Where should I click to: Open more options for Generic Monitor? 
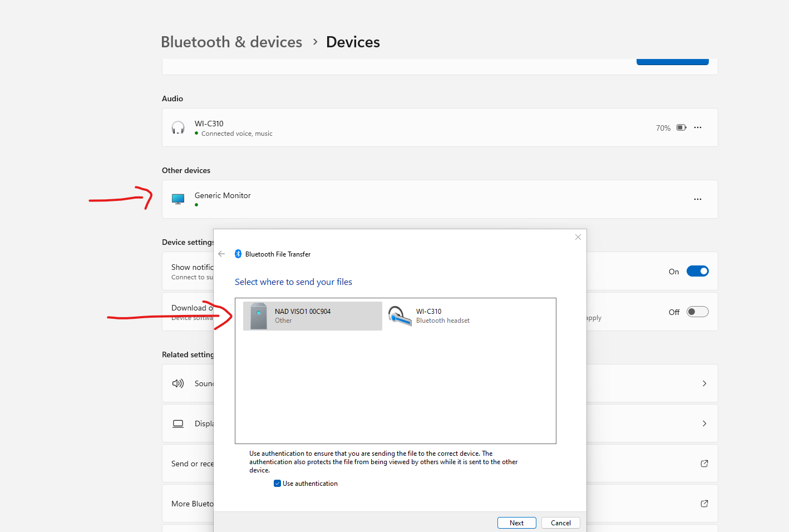tap(698, 199)
